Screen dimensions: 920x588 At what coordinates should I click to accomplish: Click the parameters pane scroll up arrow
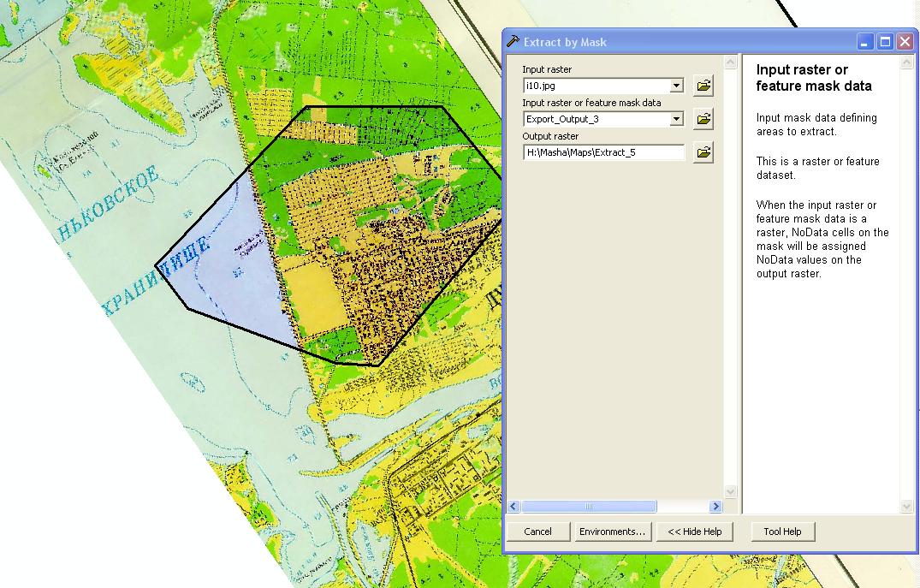tap(731, 62)
